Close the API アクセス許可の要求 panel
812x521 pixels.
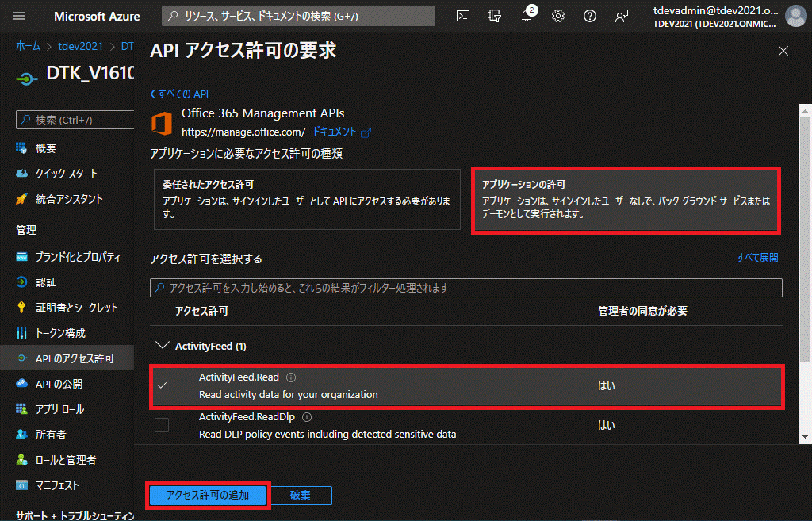(x=783, y=51)
